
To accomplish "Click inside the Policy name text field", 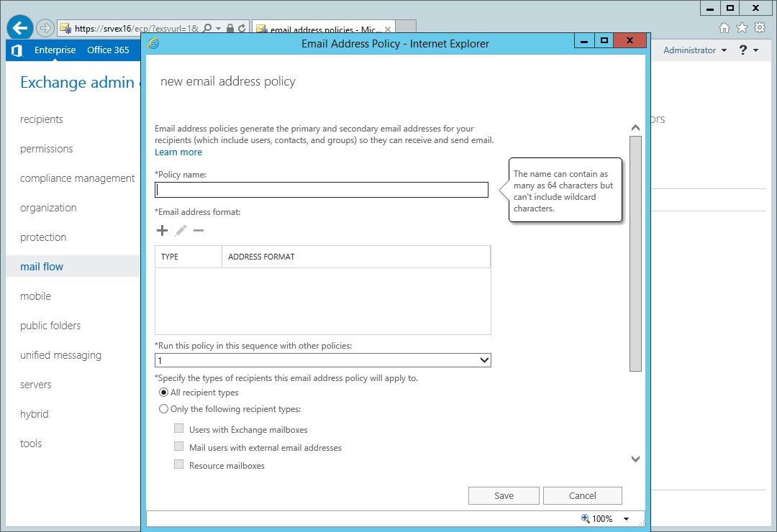I will point(322,190).
